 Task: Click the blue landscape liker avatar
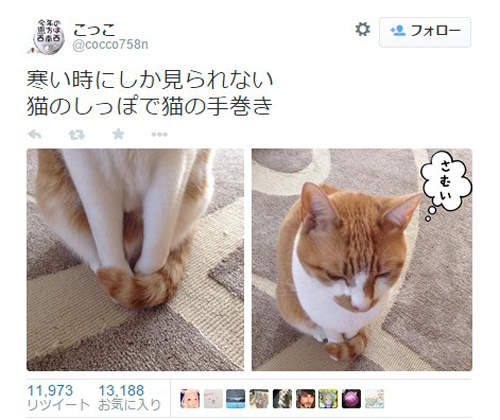click(236, 399)
